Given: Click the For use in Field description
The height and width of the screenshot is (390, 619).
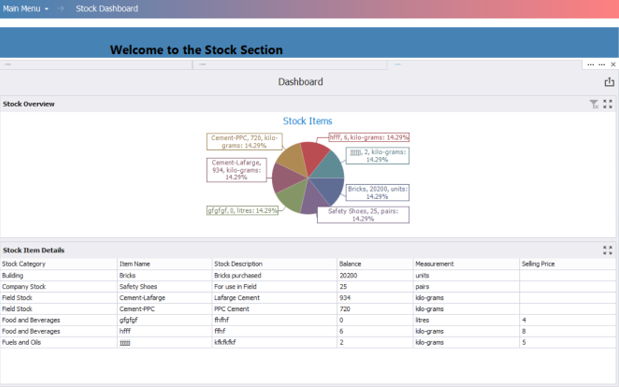Looking at the screenshot, I should (x=275, y=287).
